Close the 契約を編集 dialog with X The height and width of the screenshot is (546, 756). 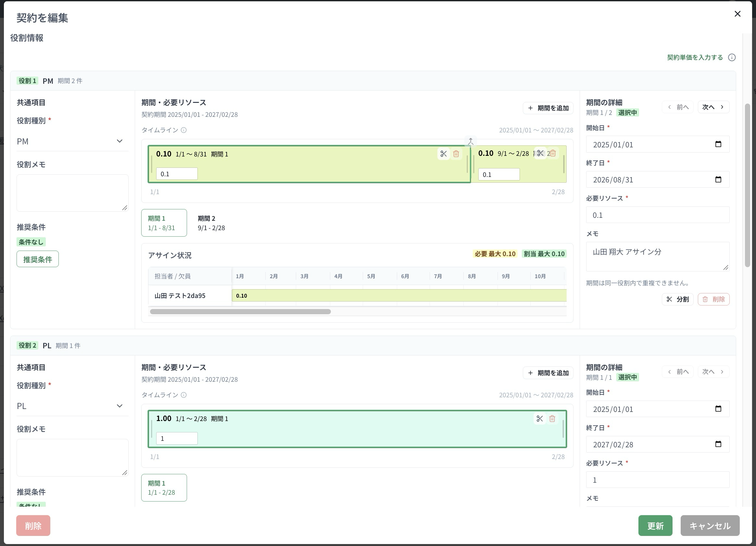click(738, 14)
